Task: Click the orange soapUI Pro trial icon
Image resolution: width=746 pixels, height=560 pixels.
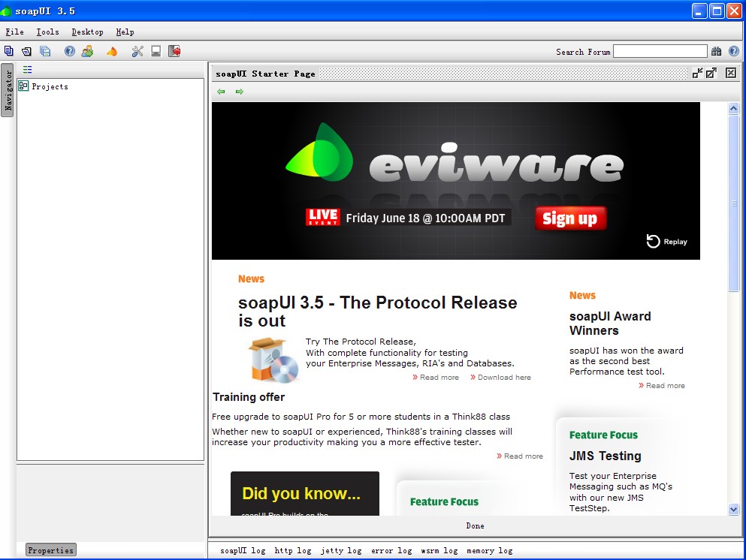Action: click(112, 51)
